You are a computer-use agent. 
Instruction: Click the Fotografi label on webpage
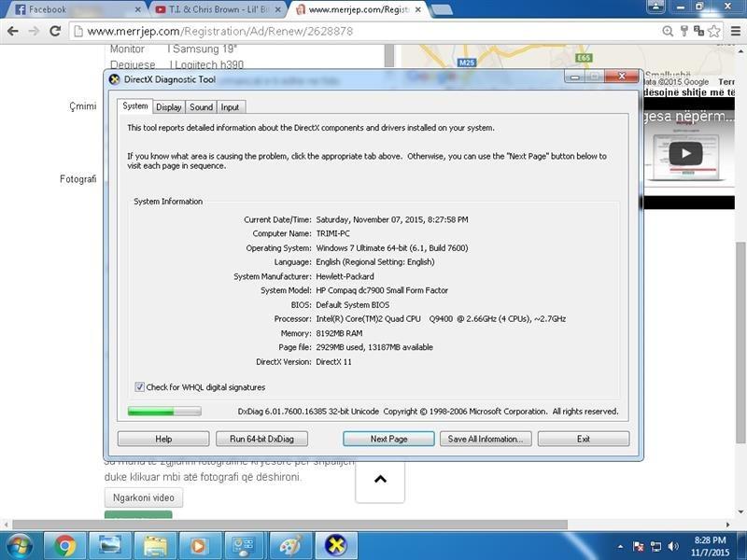[x=78, y=179]
